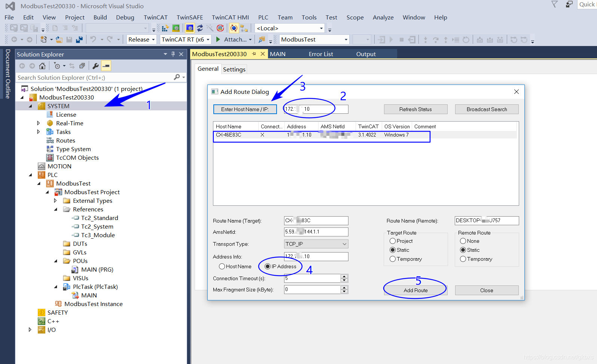The height and width of the screenshot is (364, 597).
Task: Select the CX-46E83C host row
Action: coord(365,135)
